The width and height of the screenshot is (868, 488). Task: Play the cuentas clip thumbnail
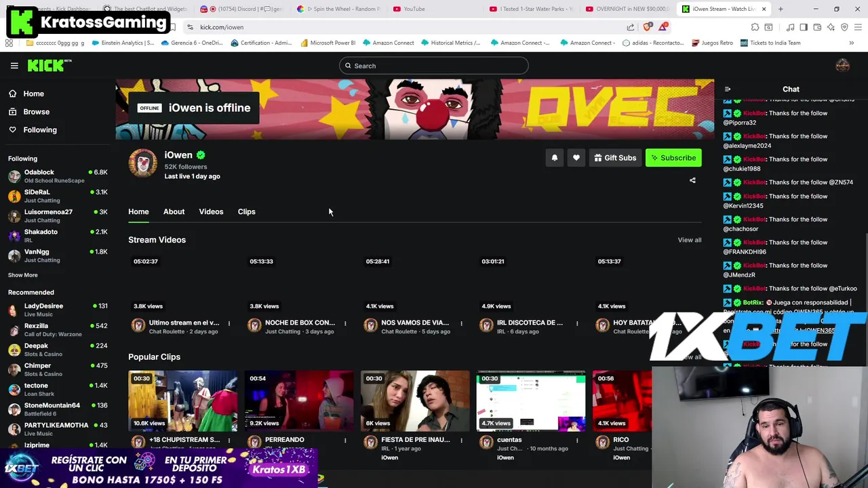click(531, 401)
